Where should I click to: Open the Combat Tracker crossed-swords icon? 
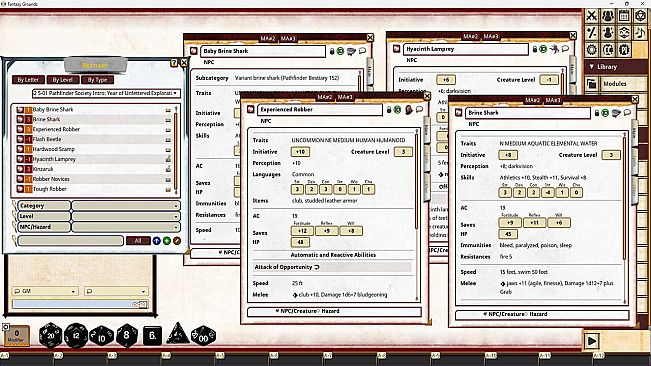591,16
